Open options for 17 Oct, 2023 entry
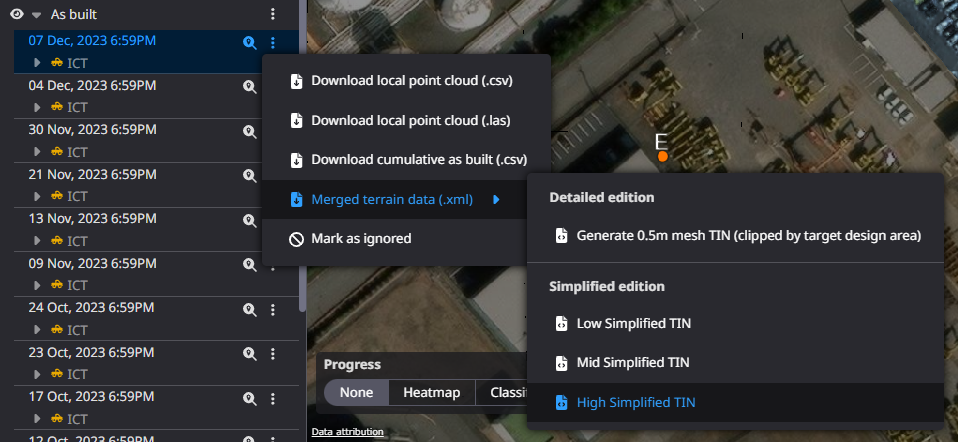The width and height of the screenshot is (958, 442). [273, 398]
